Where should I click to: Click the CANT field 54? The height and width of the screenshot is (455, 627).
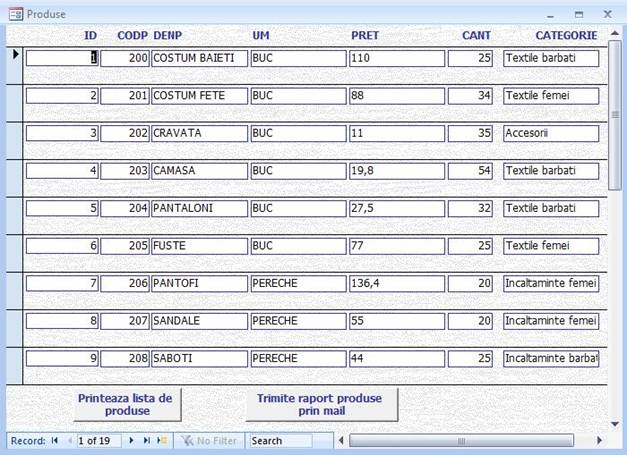(470, 171)
